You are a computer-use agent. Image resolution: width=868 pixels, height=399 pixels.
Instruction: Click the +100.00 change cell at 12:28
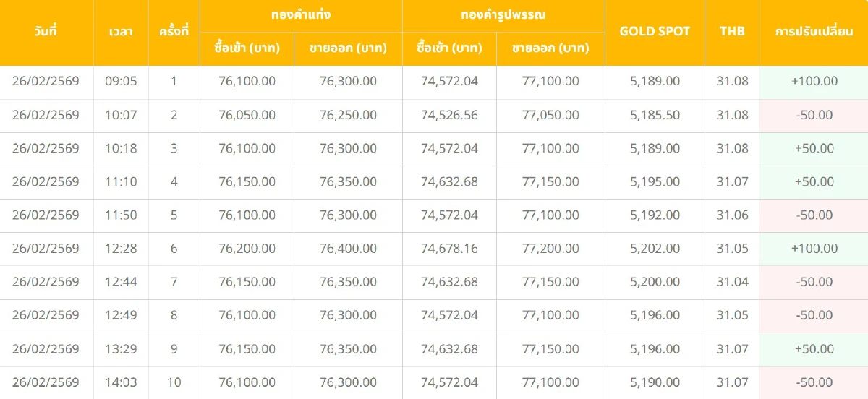pos(814,249)
